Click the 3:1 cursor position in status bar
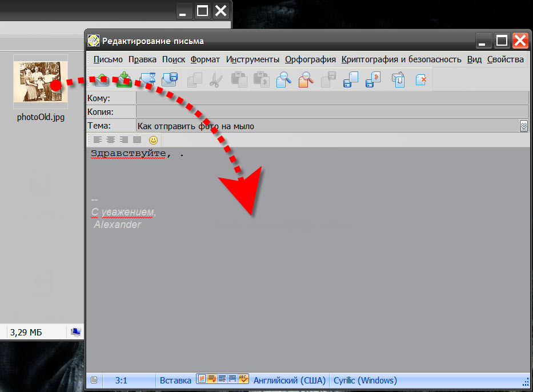This screenshot has height=392, width=533. [x=121, y=381]
